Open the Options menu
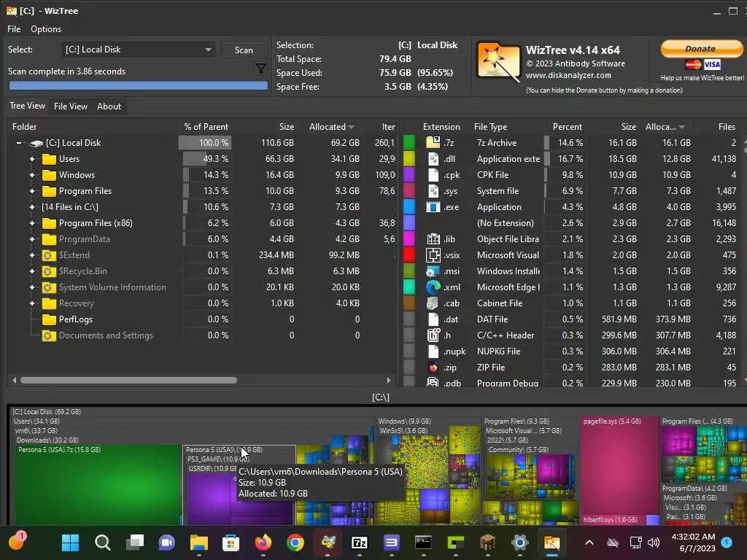The image size is (747, 560). (46, 29)
